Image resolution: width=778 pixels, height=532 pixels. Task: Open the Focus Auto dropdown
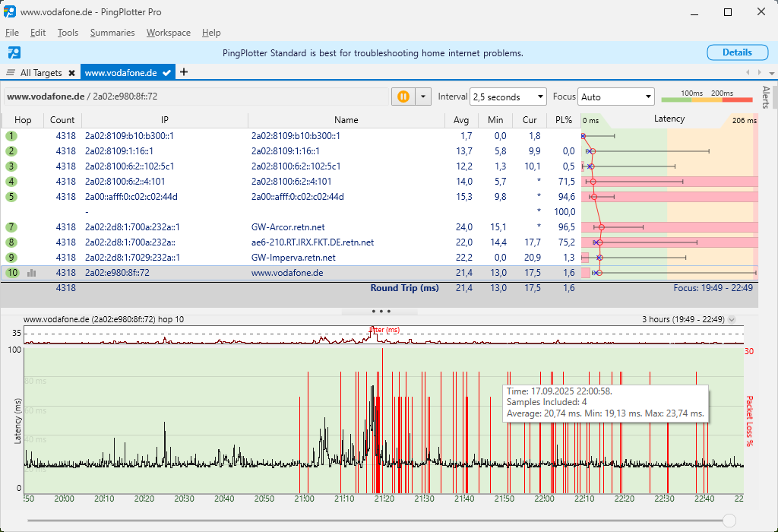coord(615,97)
